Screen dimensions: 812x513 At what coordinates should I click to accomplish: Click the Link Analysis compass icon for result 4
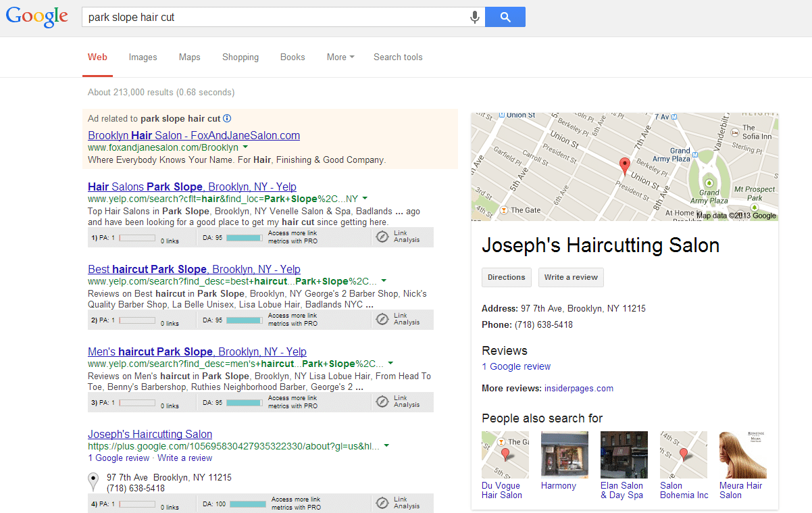coord(382,503)
